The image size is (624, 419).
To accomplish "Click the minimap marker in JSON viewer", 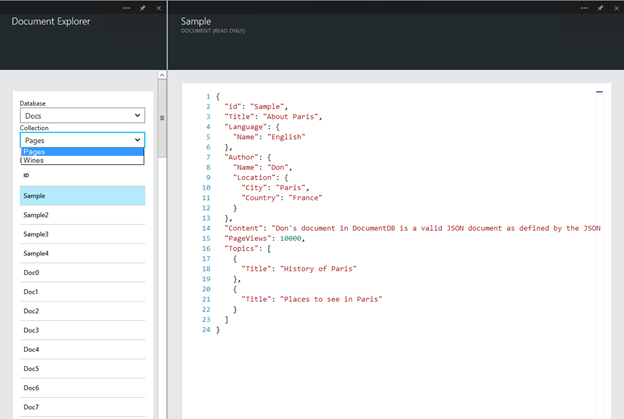I will [x=599, y=92].
